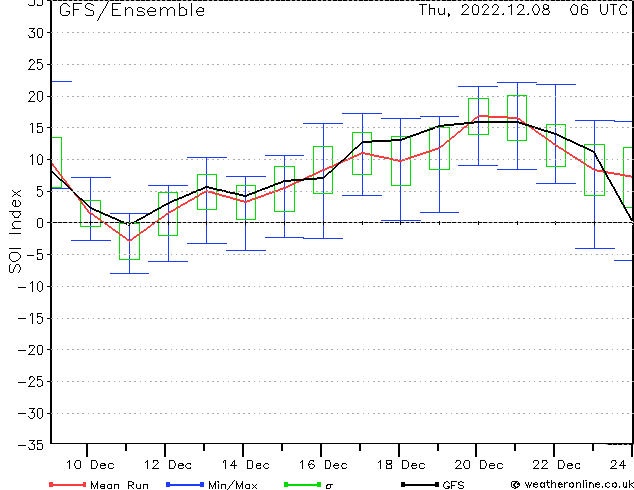Click the green sigma box at 23 Dec
Viewport: 634px width, 490px height.
click(594, 170)
